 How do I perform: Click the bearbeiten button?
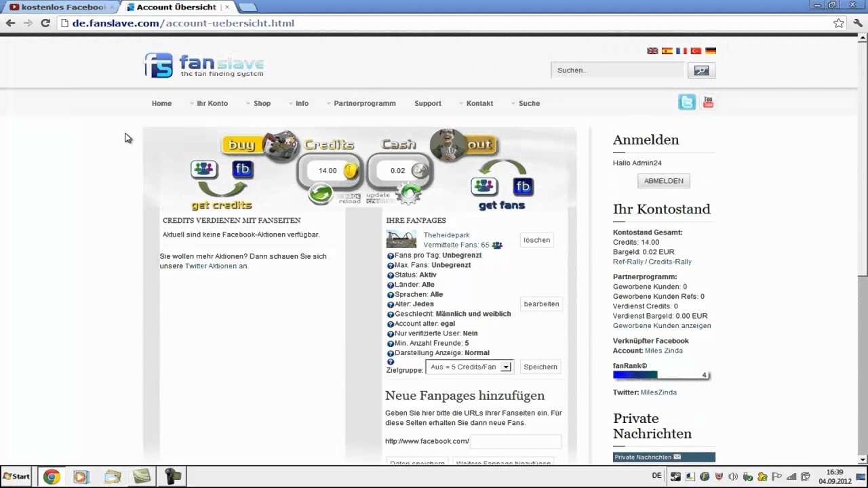541,304
